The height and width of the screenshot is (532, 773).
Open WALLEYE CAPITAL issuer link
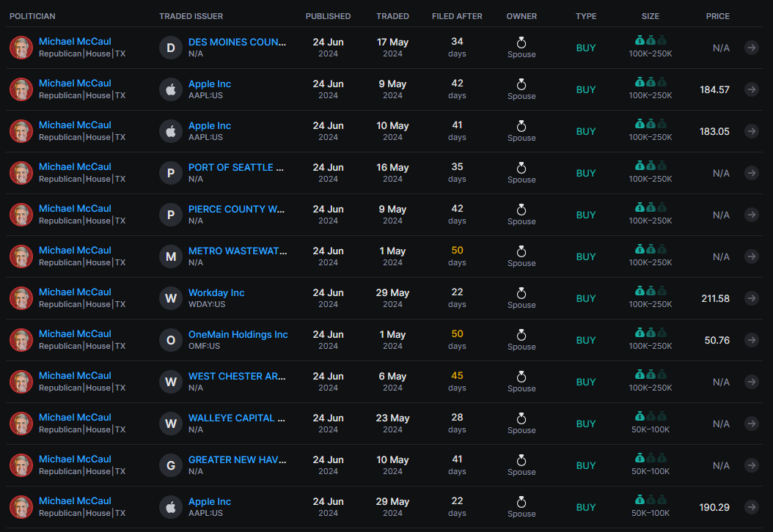click(x=237, y=418)
